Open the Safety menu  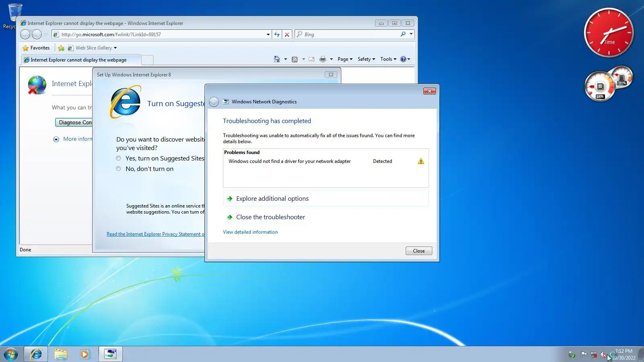pyautogui.click(x=366, y=59)
